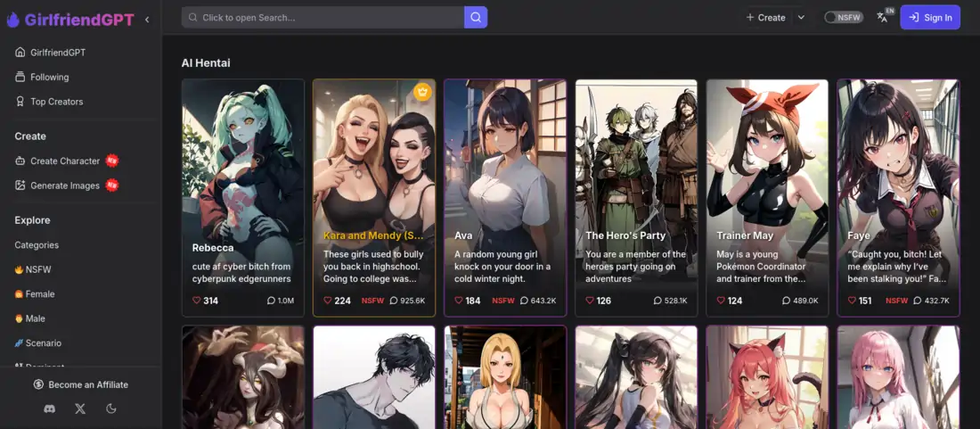Click the chat bubble icon showing 643.2K
980x429 pixels.
pos(524,301)
